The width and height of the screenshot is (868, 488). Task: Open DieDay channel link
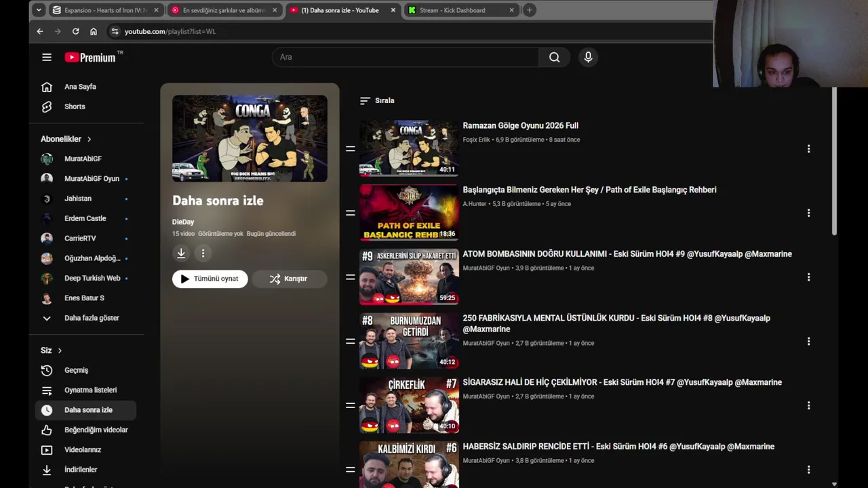[183, 222]
